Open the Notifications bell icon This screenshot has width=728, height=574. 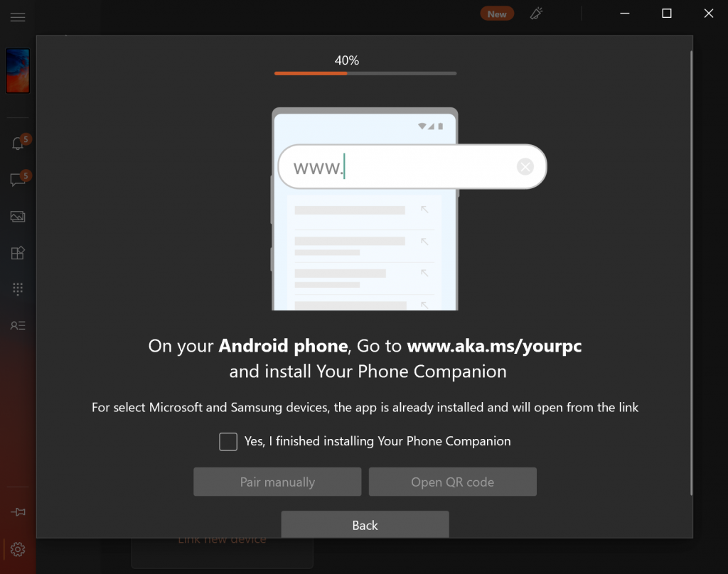point(18,143)
